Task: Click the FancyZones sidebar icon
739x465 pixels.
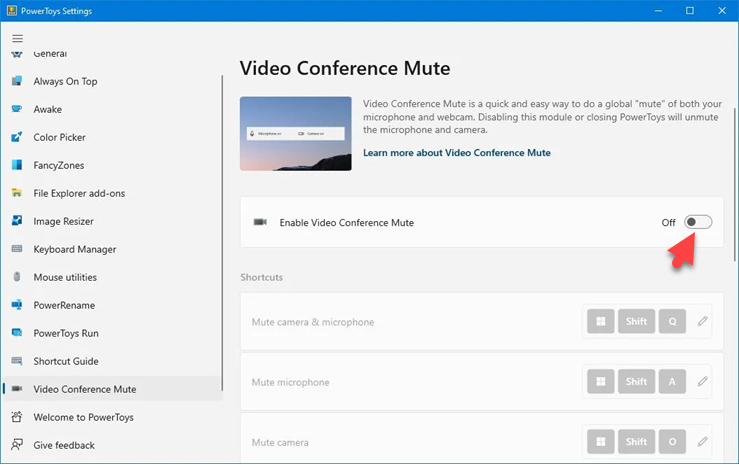Action: [x=17, y=165]
